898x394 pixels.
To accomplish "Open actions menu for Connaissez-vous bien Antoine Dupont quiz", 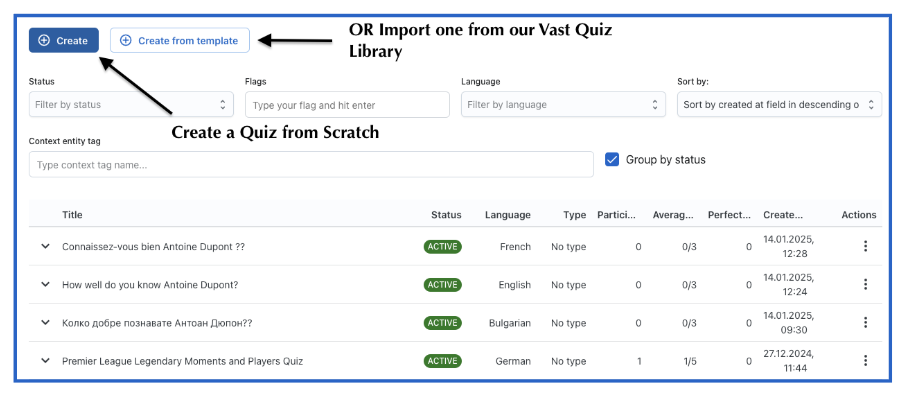I will 865,246.
